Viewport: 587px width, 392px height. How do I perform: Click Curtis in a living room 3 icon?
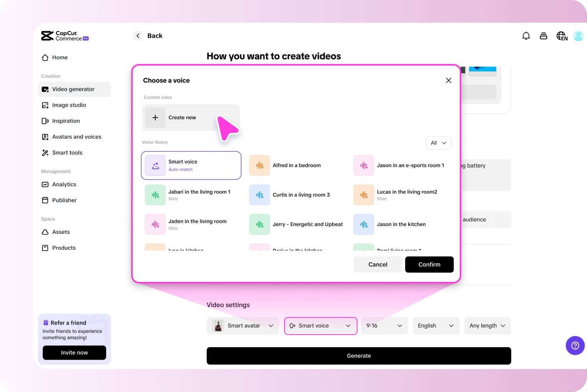click(260, 195)
